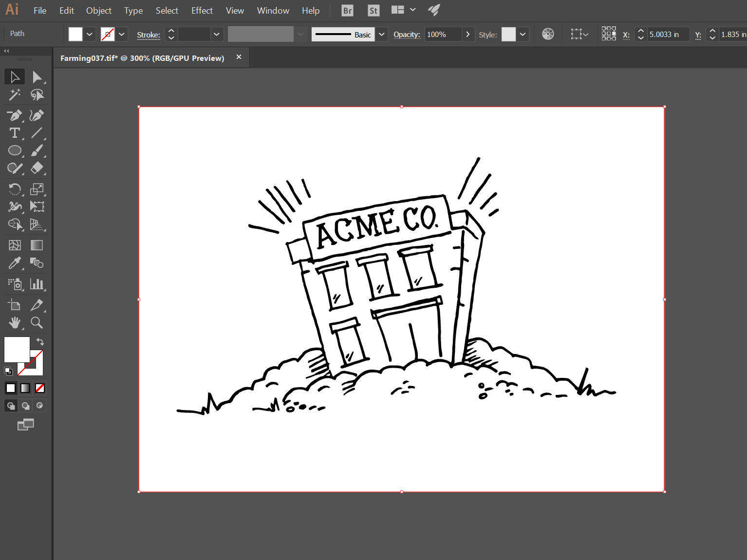Swap fill and stroke colors
The height and width of the screenshot is (560, 747).
(x=40, y=341)
